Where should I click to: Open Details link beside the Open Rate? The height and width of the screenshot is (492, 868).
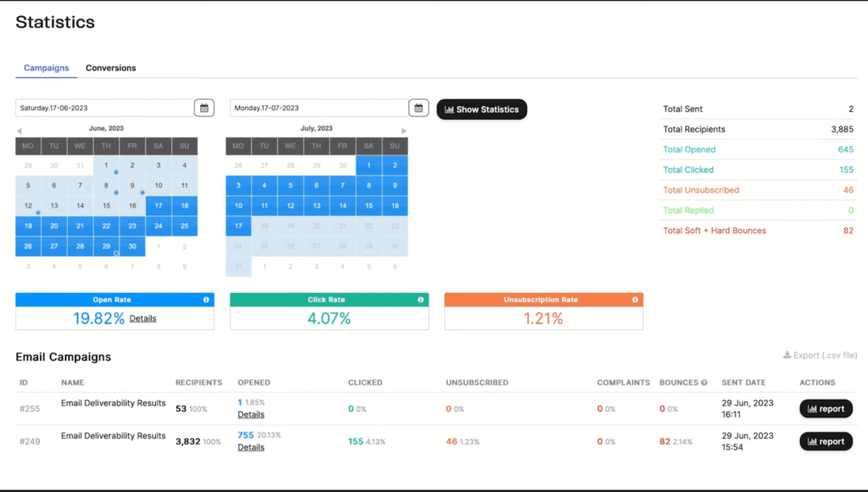pyautogui.click(x=143, y=319)
